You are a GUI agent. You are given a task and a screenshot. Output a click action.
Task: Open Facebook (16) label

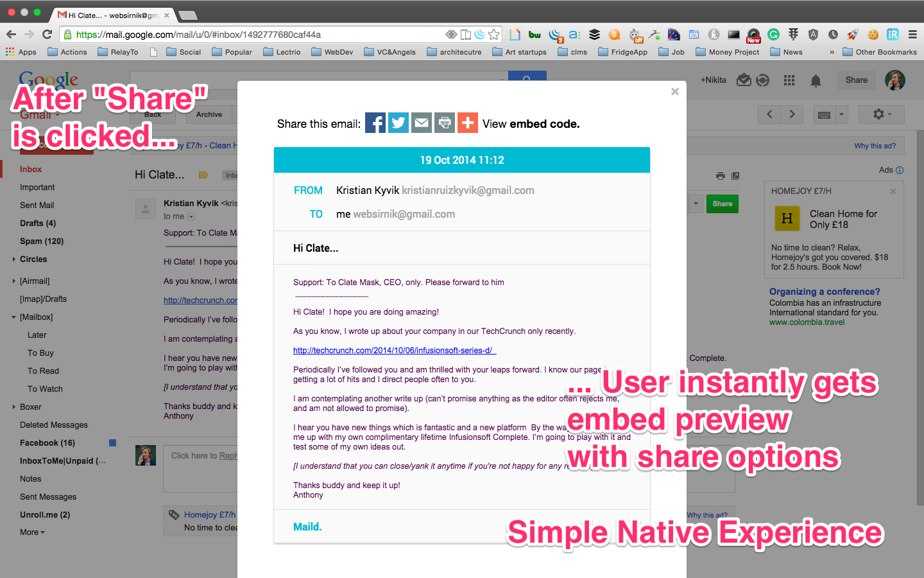47,443
